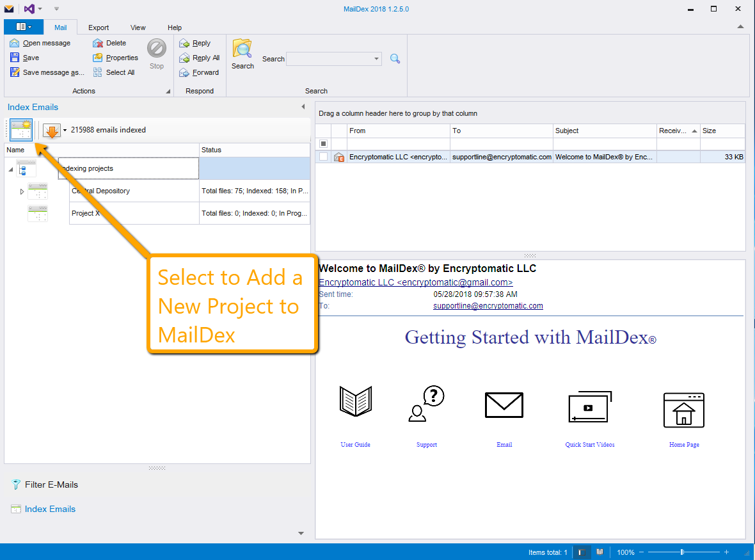
Task: Open the Actions group dialog launcher
Action: pyautogui.click(x=168, y=91)
